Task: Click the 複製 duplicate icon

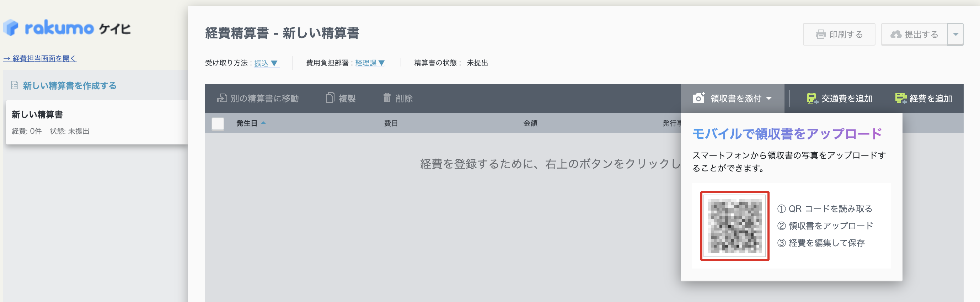Action: point(330,98)
